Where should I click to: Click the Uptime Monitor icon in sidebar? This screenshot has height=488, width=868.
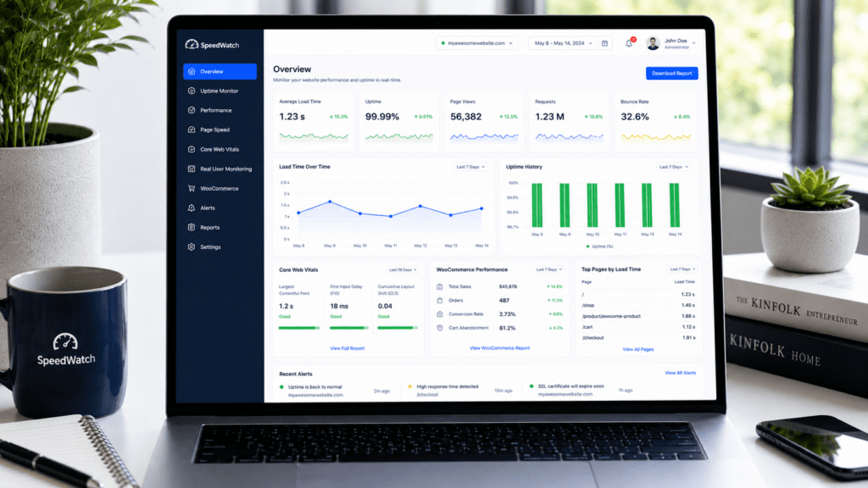(x=192, y=91)
